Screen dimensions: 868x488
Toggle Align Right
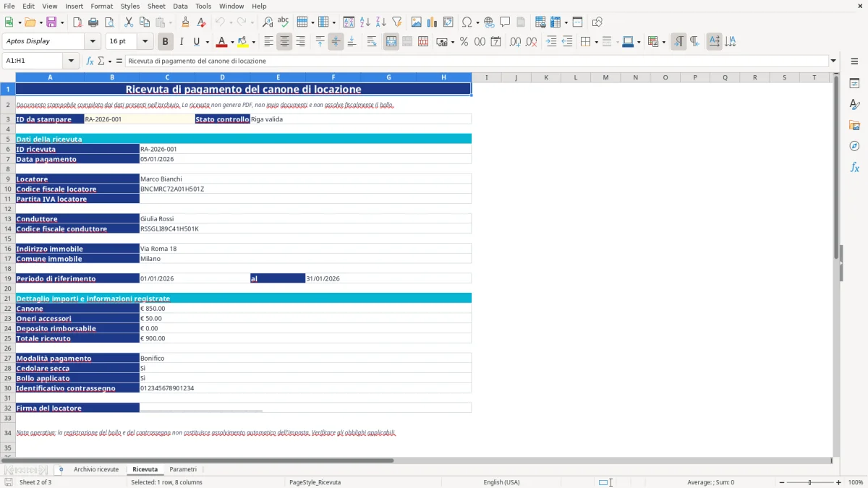[x=300, y=42]
